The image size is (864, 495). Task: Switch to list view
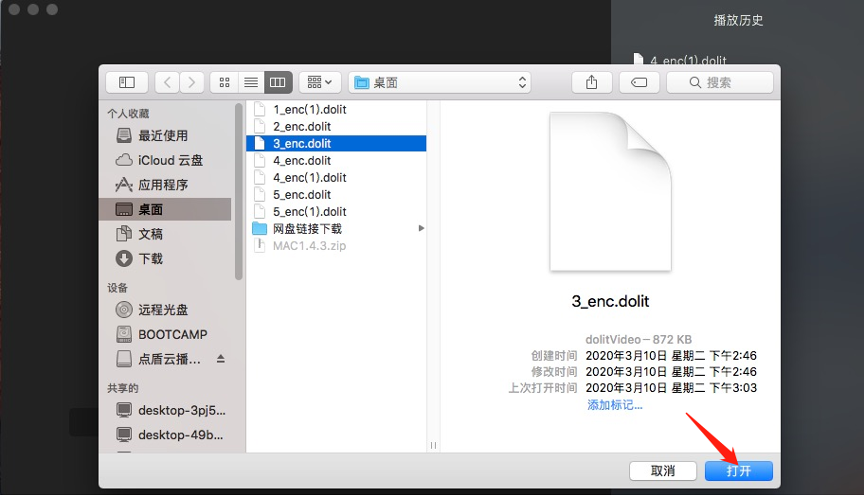click(x=251, y=83)
